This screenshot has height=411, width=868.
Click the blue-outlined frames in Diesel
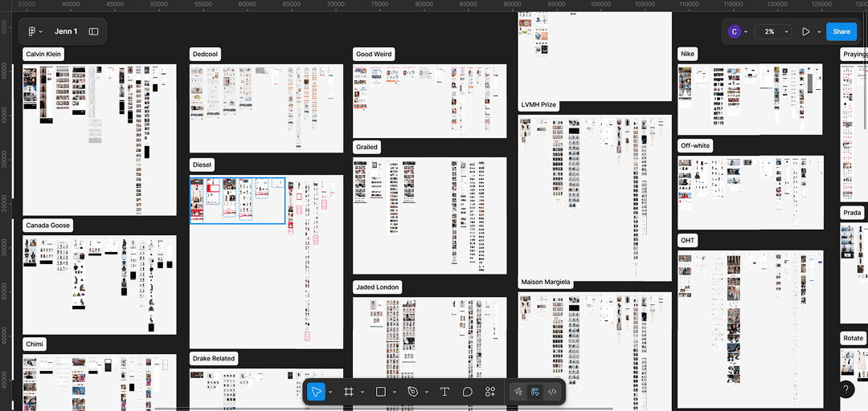click(x=237, y=201)
